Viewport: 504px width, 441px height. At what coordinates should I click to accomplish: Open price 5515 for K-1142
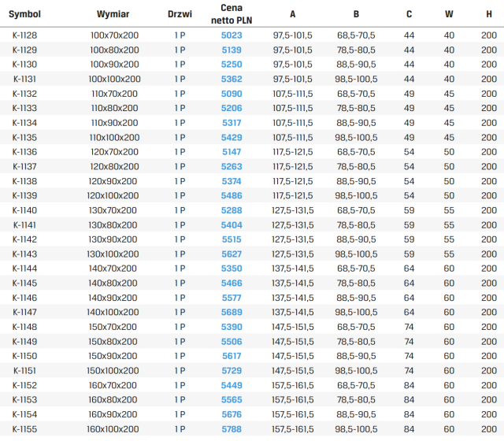(232, 239)
